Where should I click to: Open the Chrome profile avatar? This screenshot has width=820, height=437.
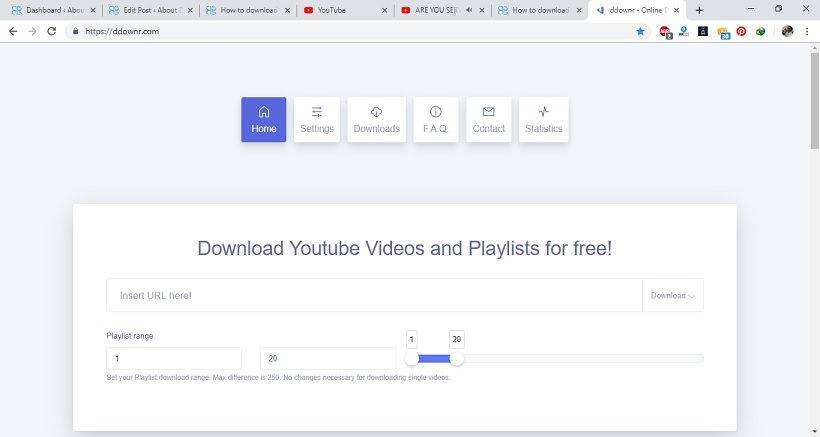(788, 31)
